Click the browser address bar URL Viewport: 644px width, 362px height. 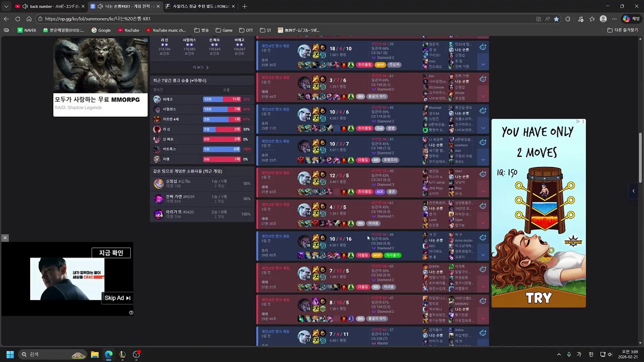(98, 19)
